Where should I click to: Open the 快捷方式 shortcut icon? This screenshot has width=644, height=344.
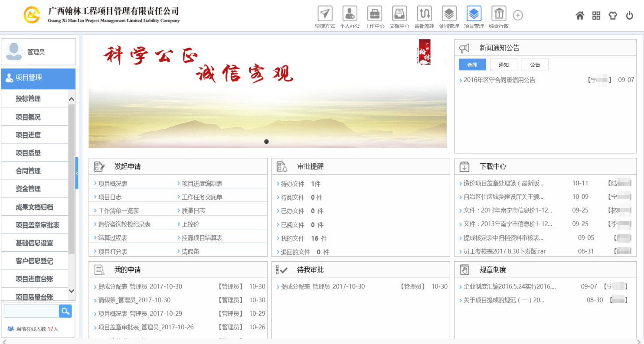coord(325,14)
